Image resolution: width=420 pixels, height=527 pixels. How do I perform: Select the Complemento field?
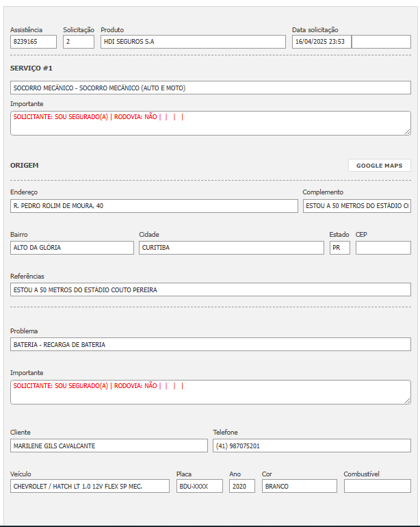[x=356, y=206]
